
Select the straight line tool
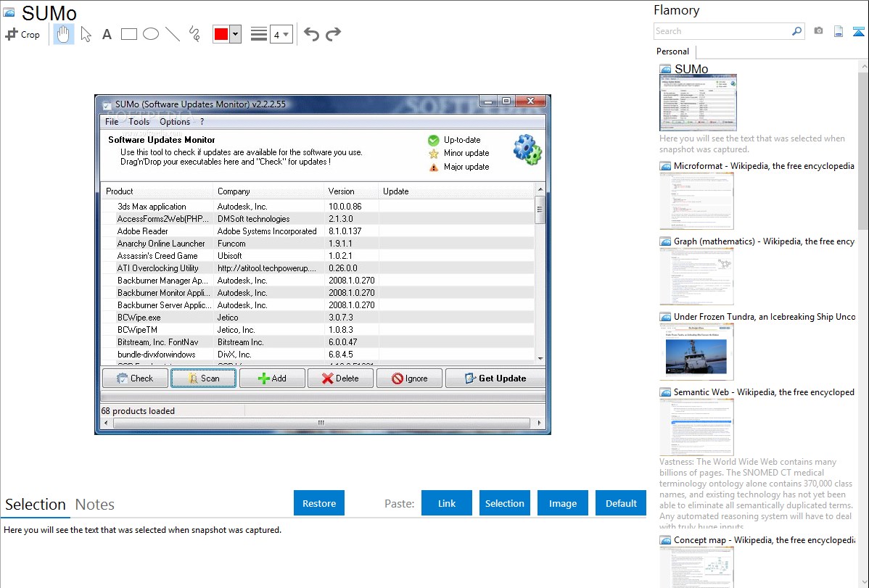173,34
